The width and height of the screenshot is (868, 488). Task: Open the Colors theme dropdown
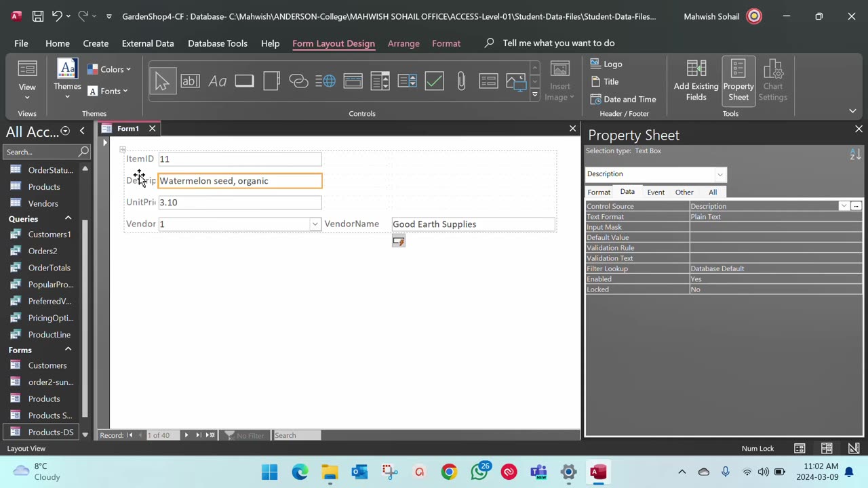point(109,69)
